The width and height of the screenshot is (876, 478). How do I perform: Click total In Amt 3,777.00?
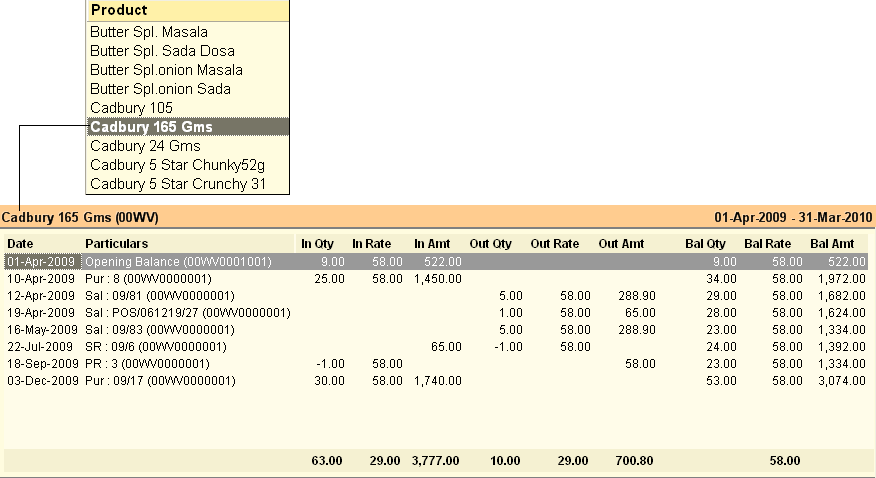pyautogui.click(x=436, y=461)
